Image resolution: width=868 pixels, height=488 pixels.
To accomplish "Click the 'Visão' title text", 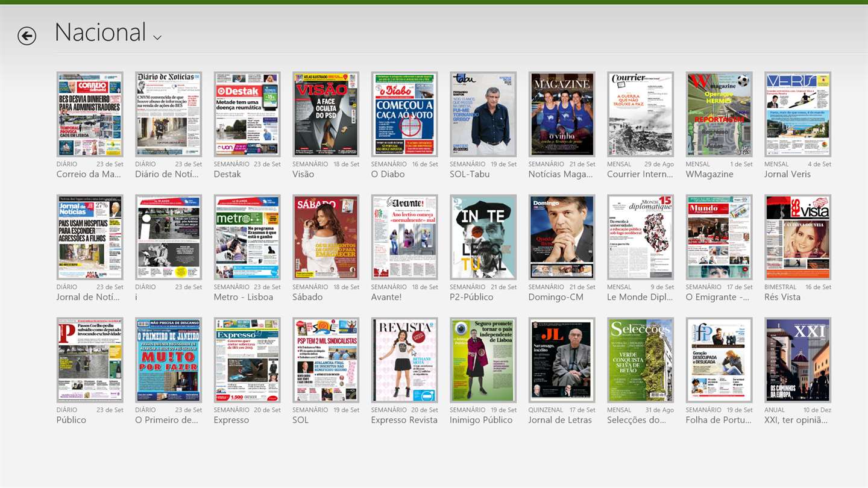I will [303, 174].
